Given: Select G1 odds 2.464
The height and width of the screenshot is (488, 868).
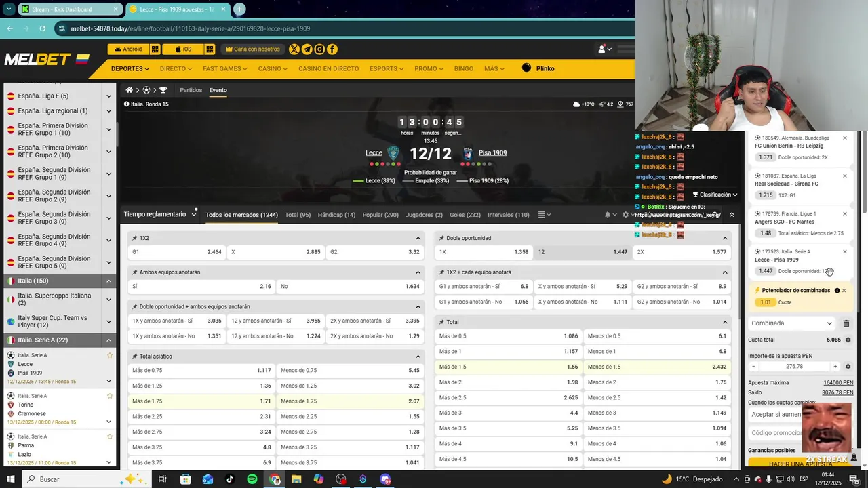Looking at the screenshot, I should point(177,252).
